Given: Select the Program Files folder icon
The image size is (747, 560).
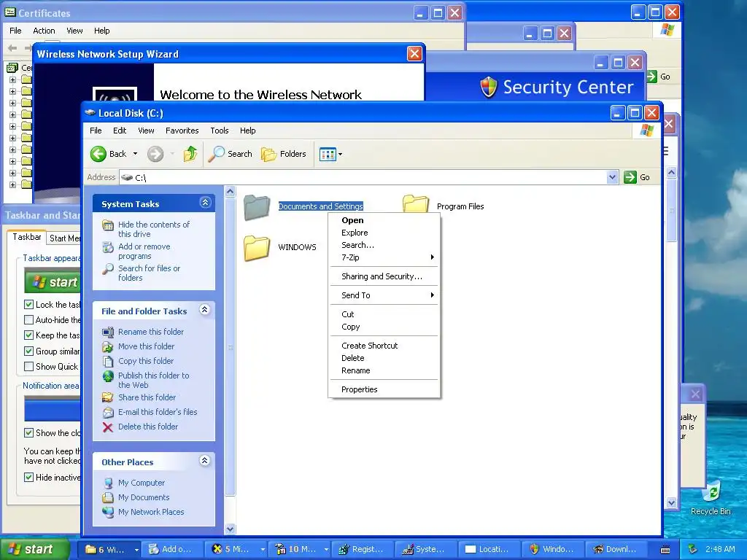Looking at the screenshot, I should [x=415, y=203].
